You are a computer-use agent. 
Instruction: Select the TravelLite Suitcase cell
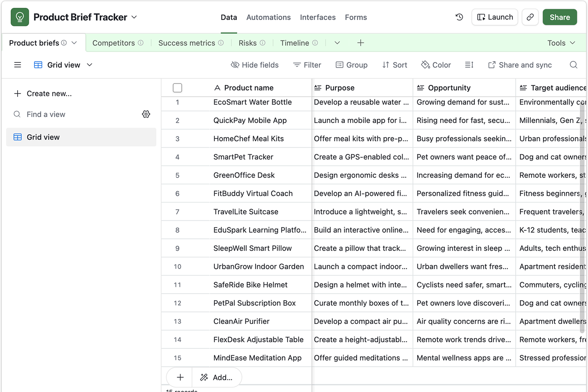click(x=261, y=212)
